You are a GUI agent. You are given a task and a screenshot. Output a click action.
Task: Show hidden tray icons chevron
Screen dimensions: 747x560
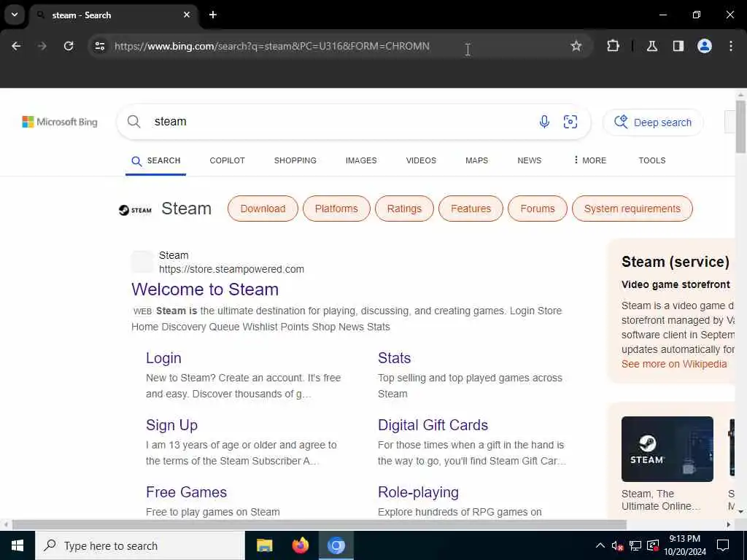click(600, 545)
